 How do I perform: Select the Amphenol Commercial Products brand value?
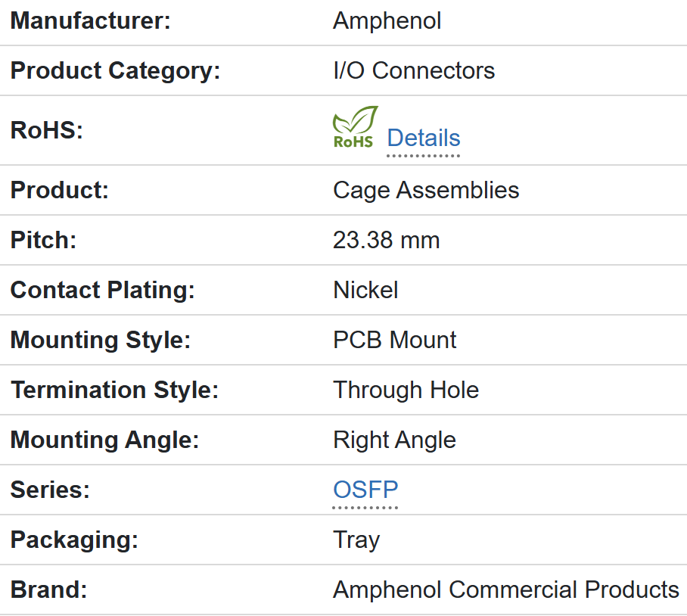[505, 590]
